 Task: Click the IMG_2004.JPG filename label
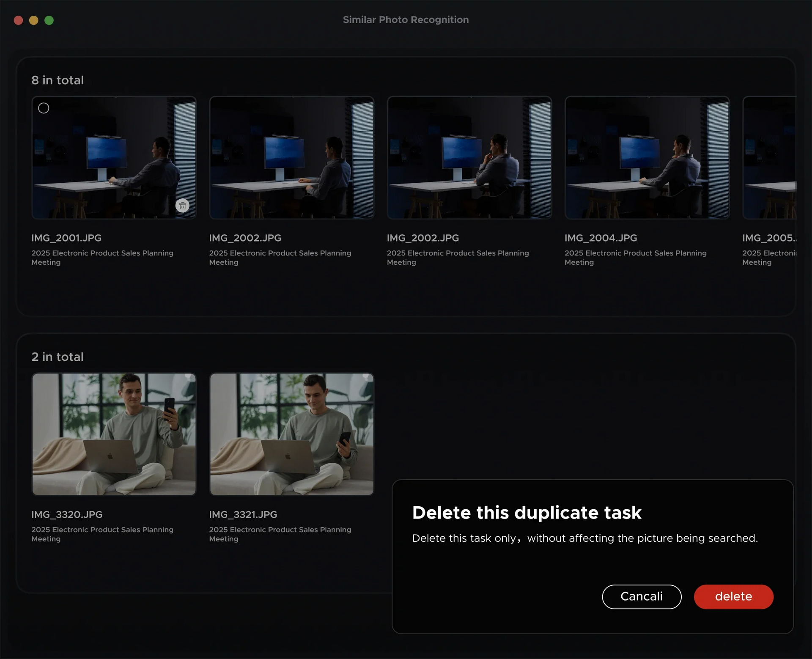point(601,238)
